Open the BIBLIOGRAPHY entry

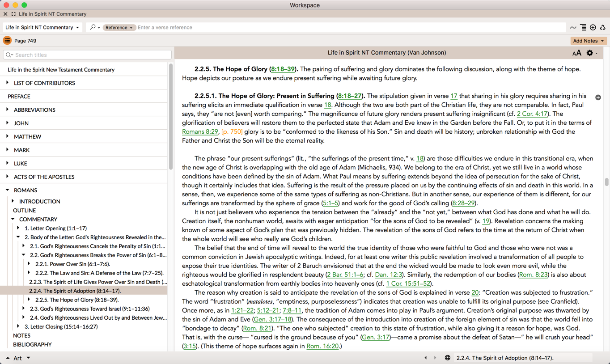click(32, 345)
